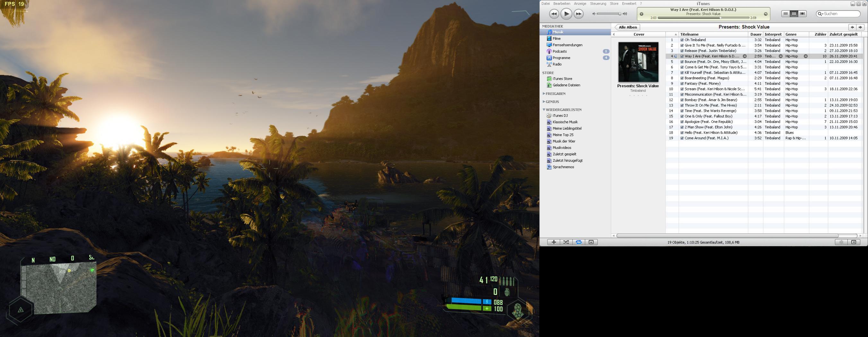Open the Anzeige menu
868x337 pixels.
point(580,4)
